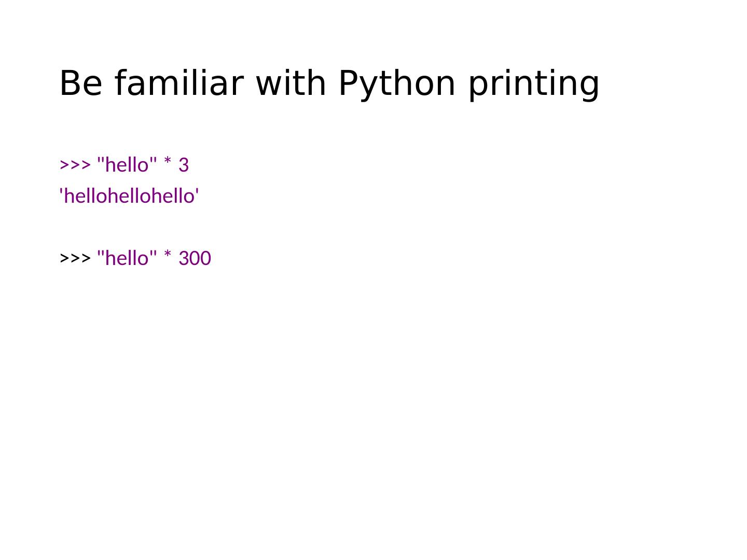Click the word "Be" in the title
This screenshot has width=747, height=560.
pyautogui.click(x=81, y=83)
